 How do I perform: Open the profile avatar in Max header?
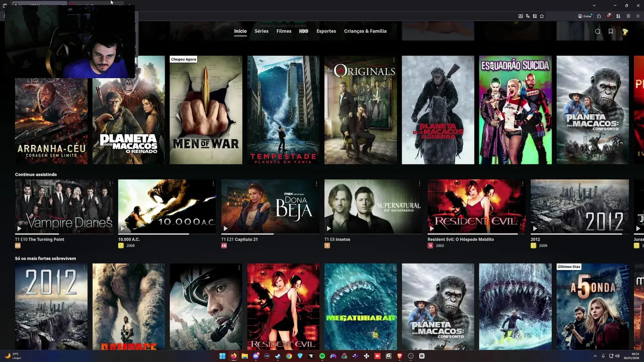point(625,32)
